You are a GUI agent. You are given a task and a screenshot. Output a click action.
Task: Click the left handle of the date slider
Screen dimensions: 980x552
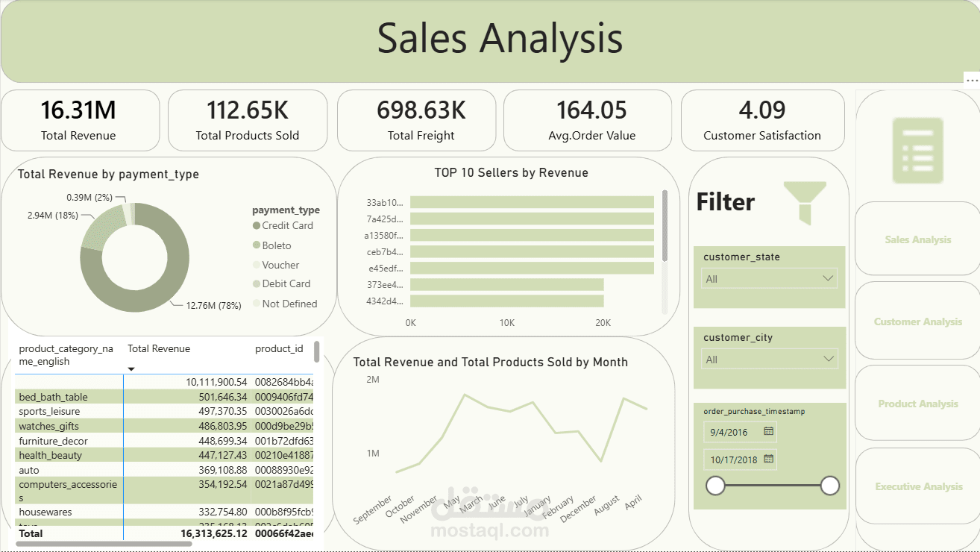[x=715, y=486]
